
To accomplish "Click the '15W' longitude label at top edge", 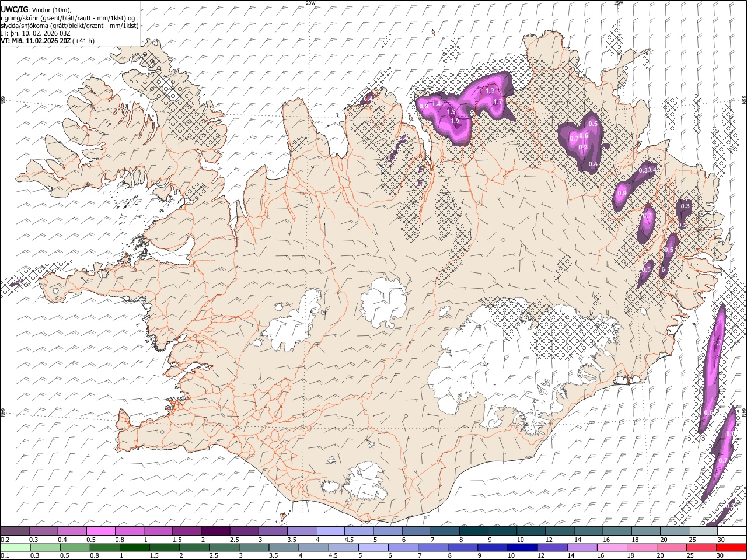I will [x=618, y=3].
